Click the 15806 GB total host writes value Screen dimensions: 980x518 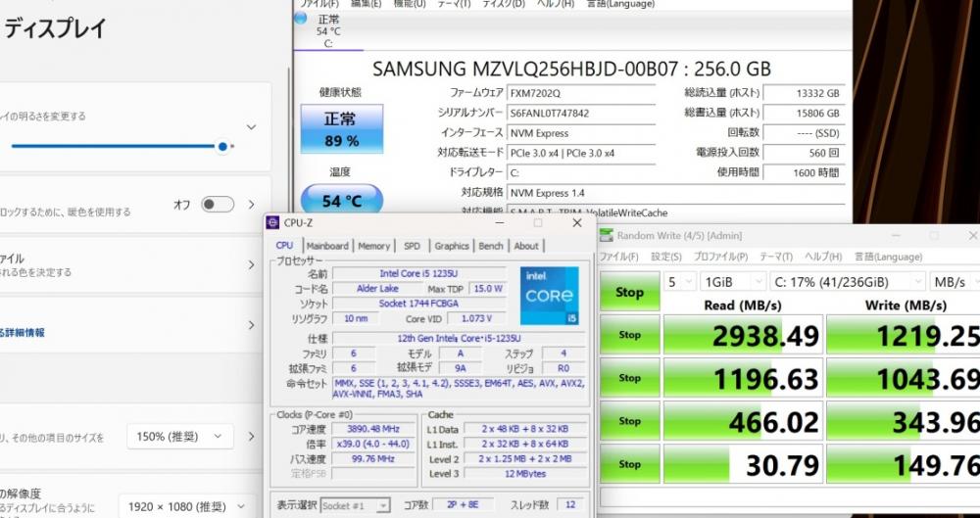click(804, 114)
